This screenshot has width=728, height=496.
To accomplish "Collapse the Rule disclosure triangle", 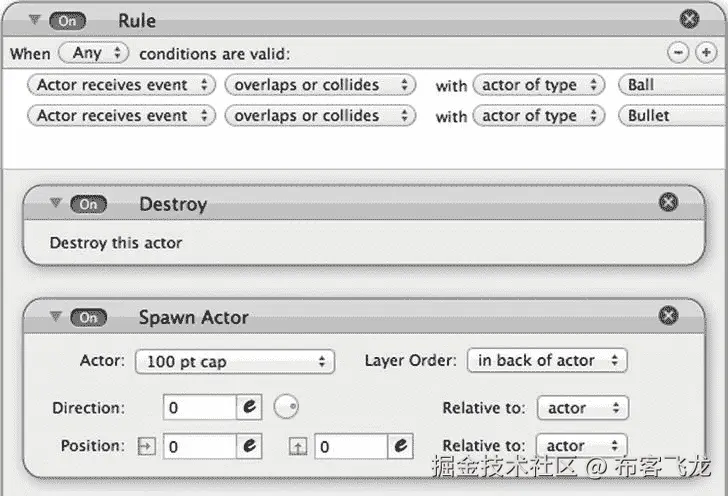I will 34,20.
